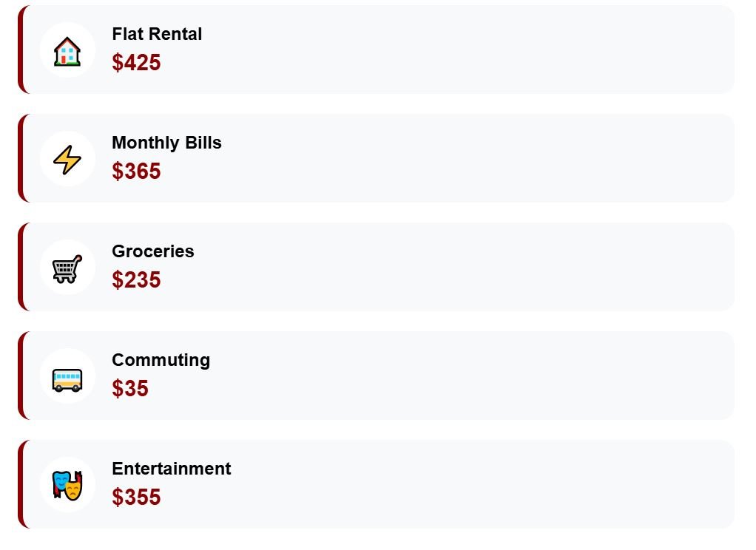Click the house icon for Flat Rental
Viewport: 756px width, 550px height.
67,50
